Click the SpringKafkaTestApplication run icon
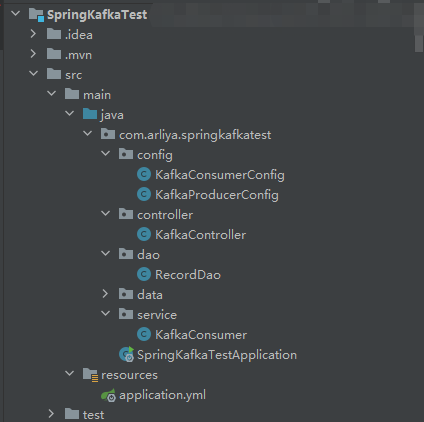The width and height of the screenshot is (424, 422). click(127, 354)
